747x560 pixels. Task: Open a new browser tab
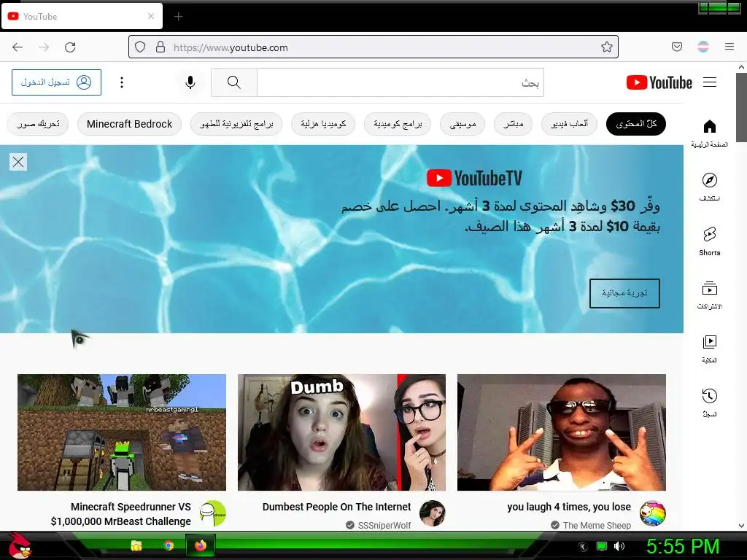pos(178,17)
